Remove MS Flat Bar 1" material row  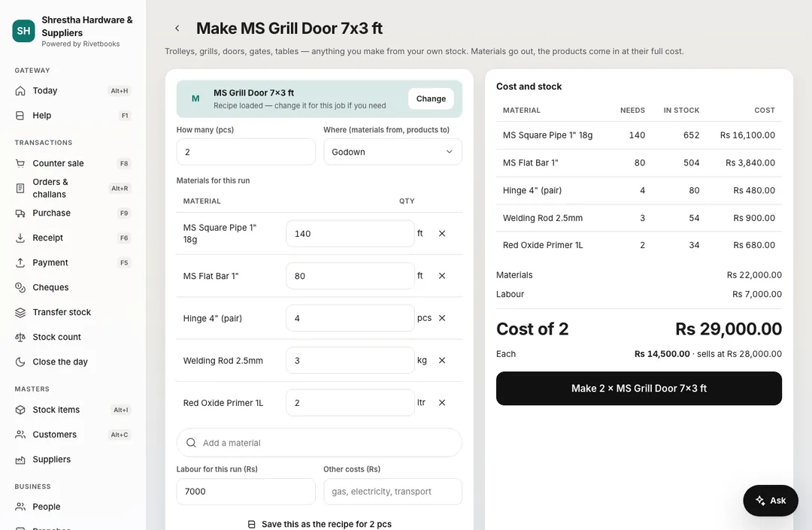[x=442, y=276]
